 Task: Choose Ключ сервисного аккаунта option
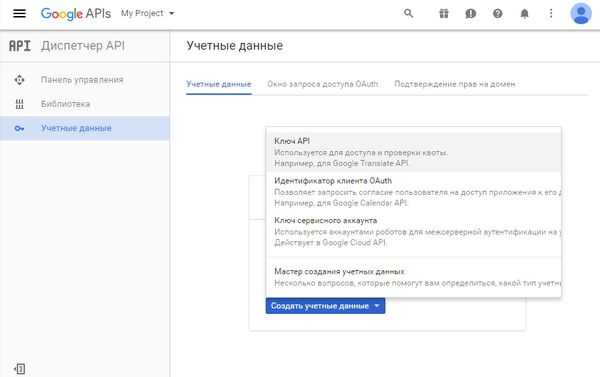point(414,232)
